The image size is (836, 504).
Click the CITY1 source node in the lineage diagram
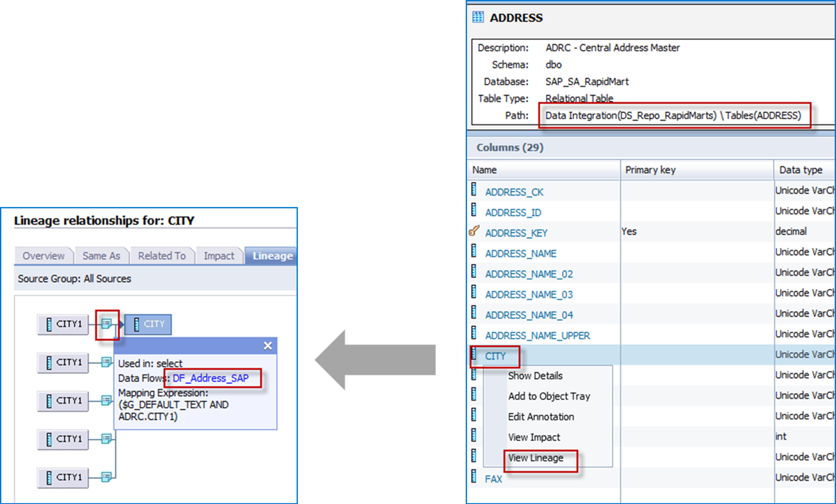(63, 324)
